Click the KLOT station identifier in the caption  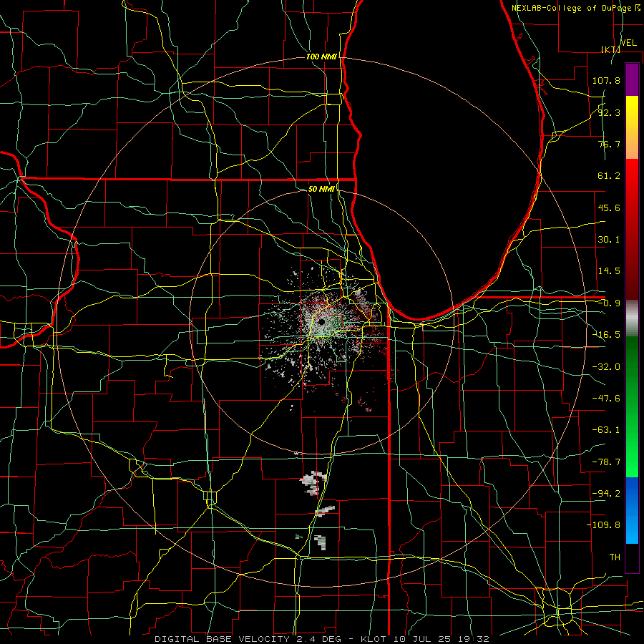tap(374, 639)
